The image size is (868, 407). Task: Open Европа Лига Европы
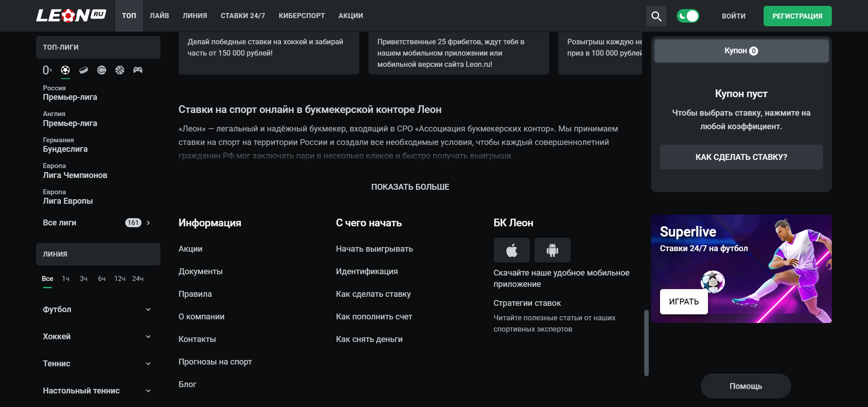[68, 197]
